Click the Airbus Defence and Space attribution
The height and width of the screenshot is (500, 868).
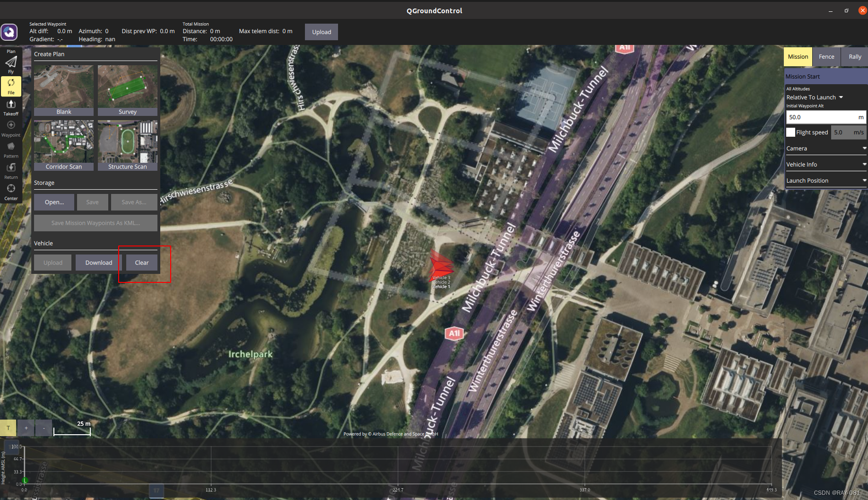pyautogui.click(x=391, y=434)
